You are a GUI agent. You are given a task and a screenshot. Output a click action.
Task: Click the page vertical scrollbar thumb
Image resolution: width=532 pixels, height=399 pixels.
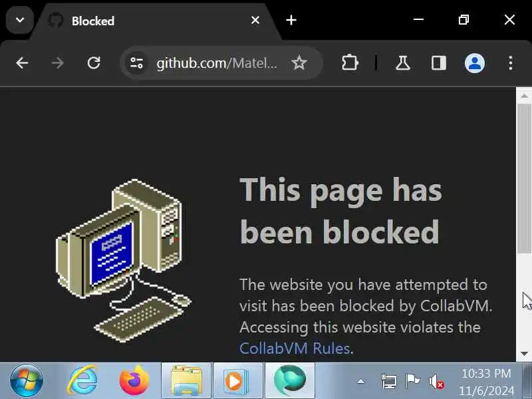coord(524,178)
